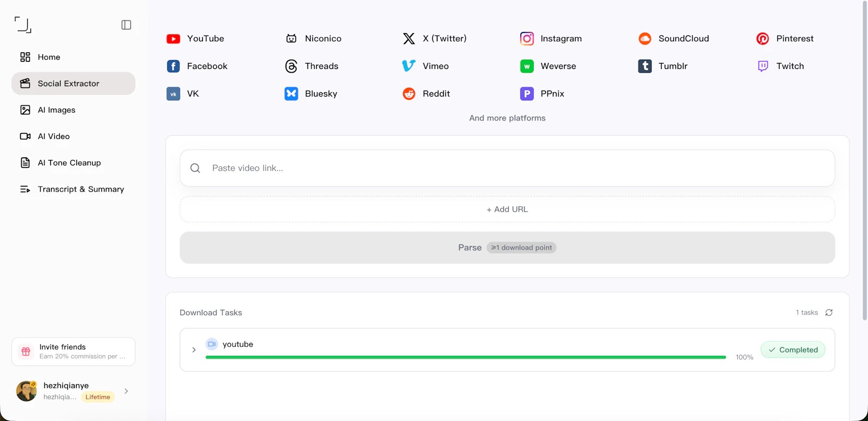The height and width of the screenshot is (421, 868).
Task: Open the Invite friends card
Action: point(73,352)
